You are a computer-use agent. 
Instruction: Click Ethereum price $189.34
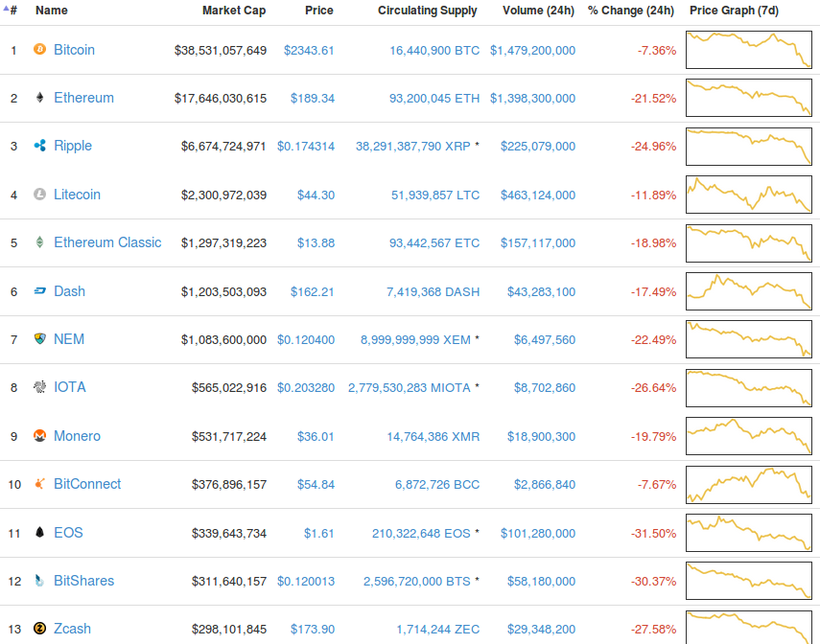click(x=313, y=99)
